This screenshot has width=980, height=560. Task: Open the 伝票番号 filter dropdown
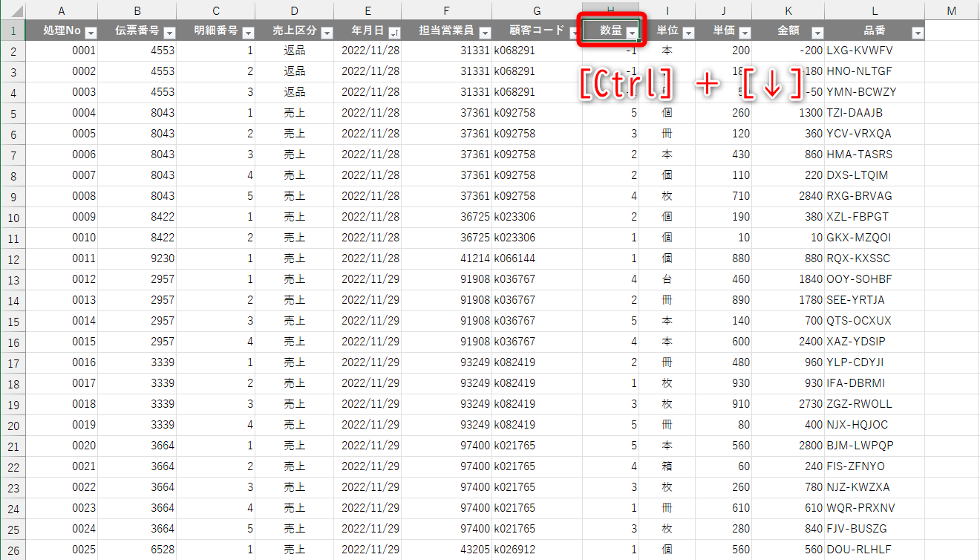click(x=169, y=33)
